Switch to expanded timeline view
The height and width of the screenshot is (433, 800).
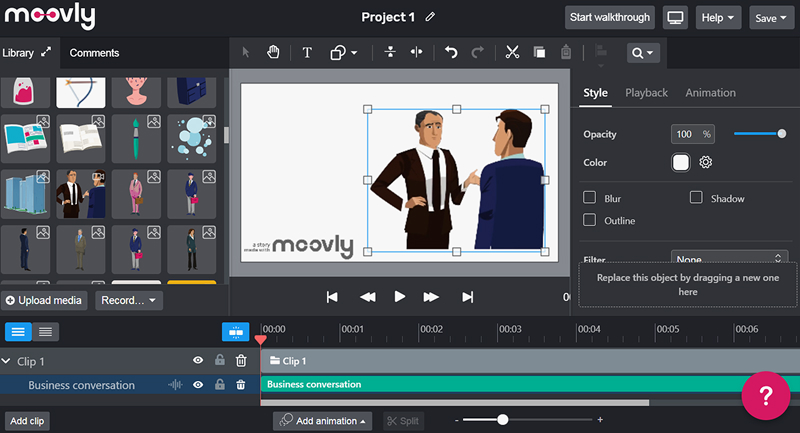click(x=18, y=332)
